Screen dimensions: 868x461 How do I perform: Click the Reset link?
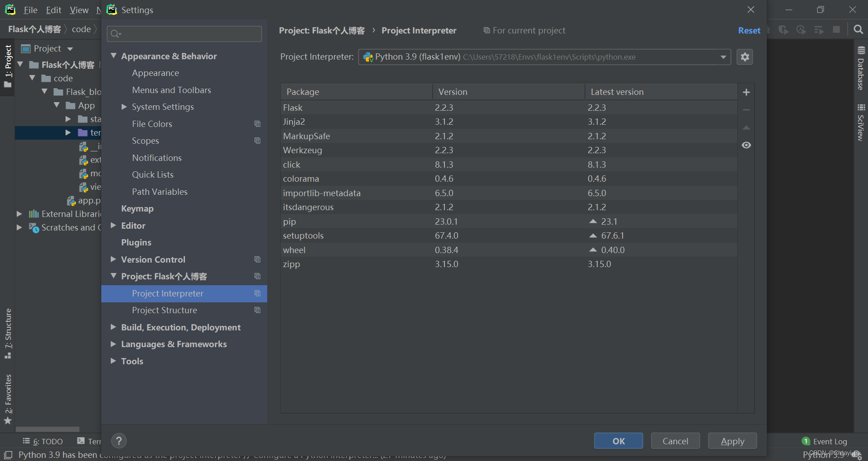coord(749,30)
